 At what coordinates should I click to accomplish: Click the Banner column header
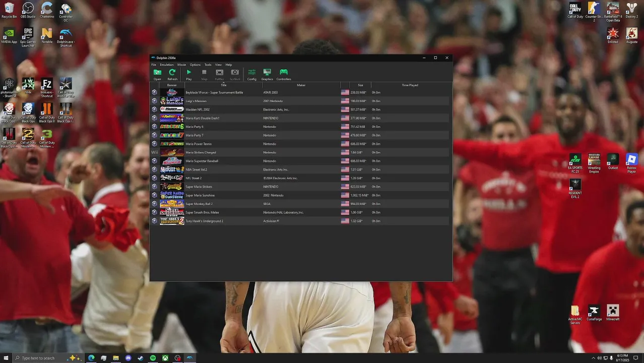(172, 85)
